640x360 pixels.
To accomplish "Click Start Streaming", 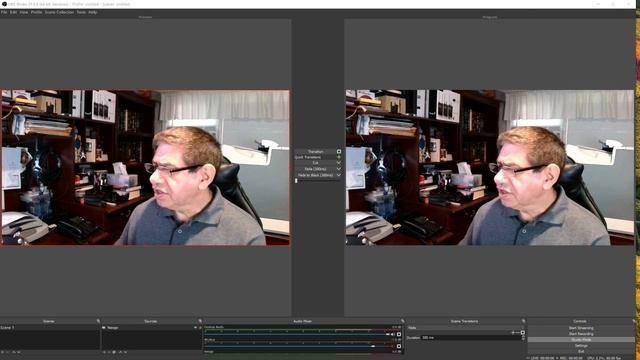I will coord(581,328).
